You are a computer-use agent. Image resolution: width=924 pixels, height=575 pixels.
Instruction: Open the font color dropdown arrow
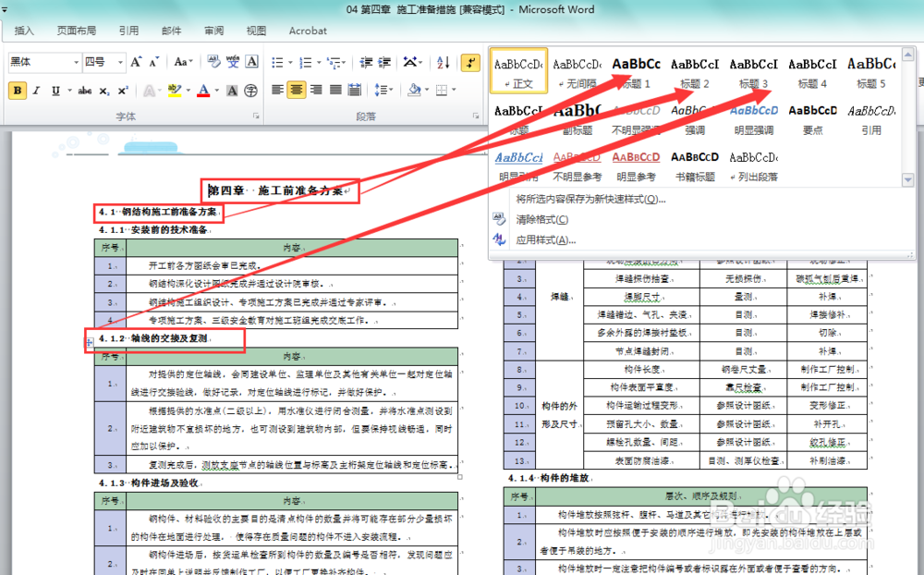(x=214, y=90)
